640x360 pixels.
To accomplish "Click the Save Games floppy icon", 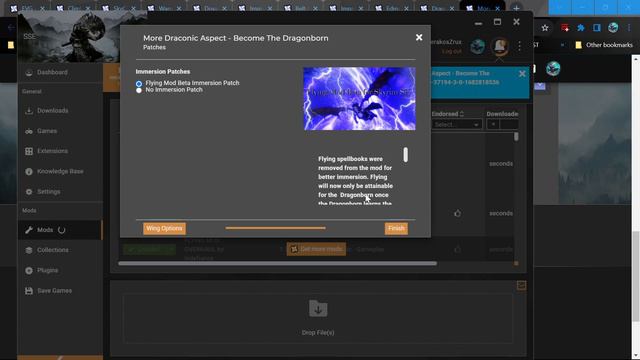I will coord(29,291).
